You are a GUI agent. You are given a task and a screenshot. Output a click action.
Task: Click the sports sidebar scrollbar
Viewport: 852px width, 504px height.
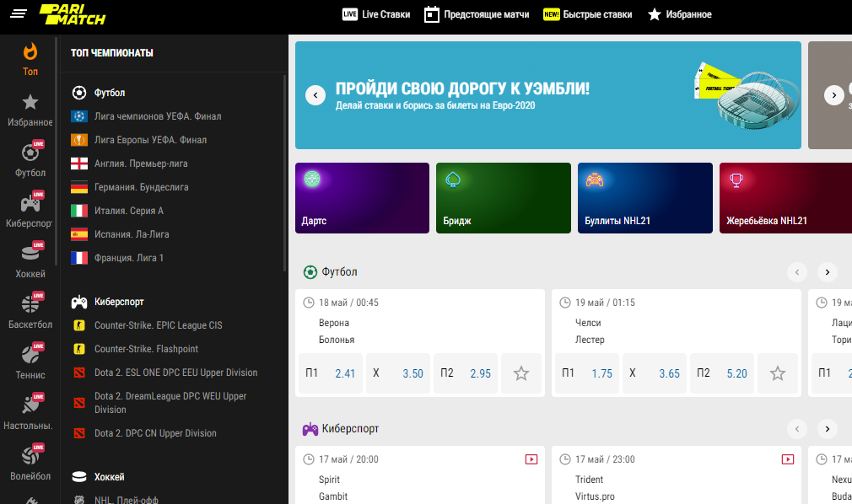56,151
